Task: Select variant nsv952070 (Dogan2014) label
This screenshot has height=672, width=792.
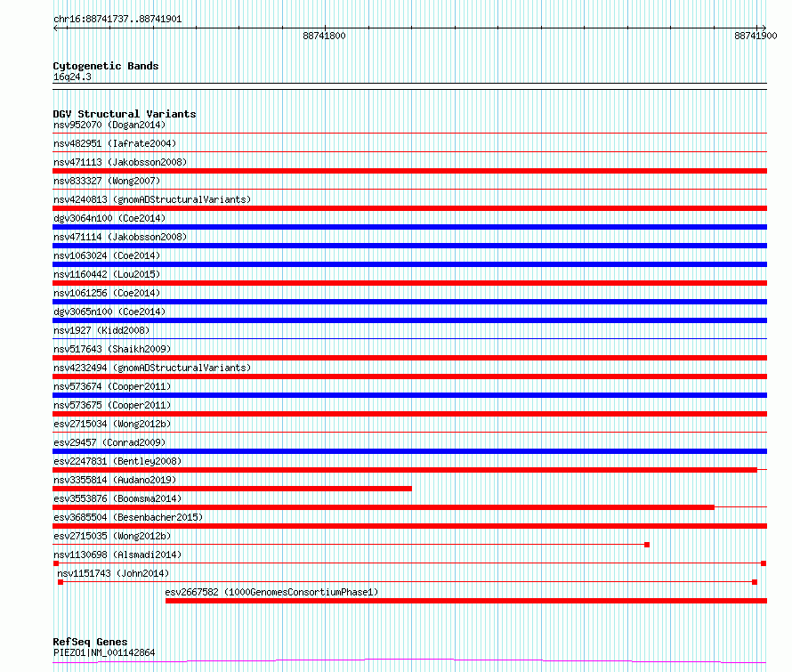Action: pyautogui.click(x=109, y=125)
